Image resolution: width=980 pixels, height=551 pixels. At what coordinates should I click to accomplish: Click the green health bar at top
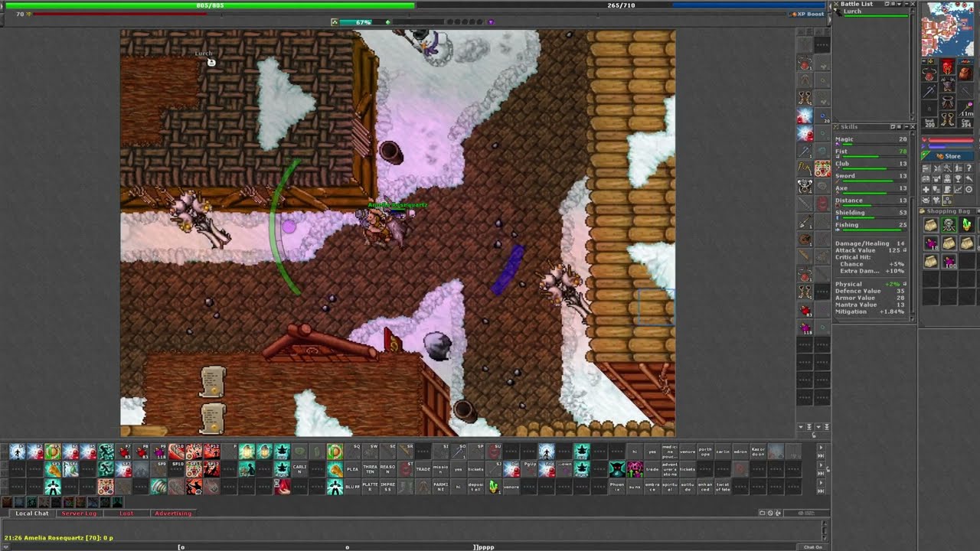click(x=210, y=5)
